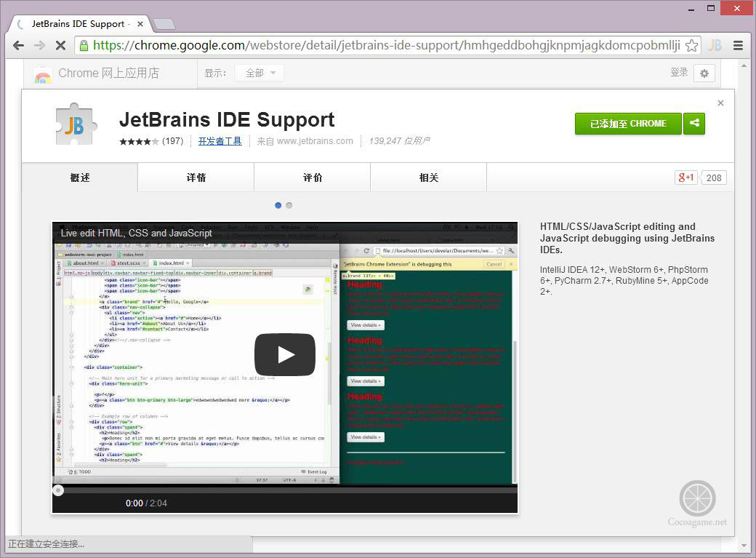Switch to the 评价 tab
The height and width of the screenshot is (558, 756).
coord(312,178)
